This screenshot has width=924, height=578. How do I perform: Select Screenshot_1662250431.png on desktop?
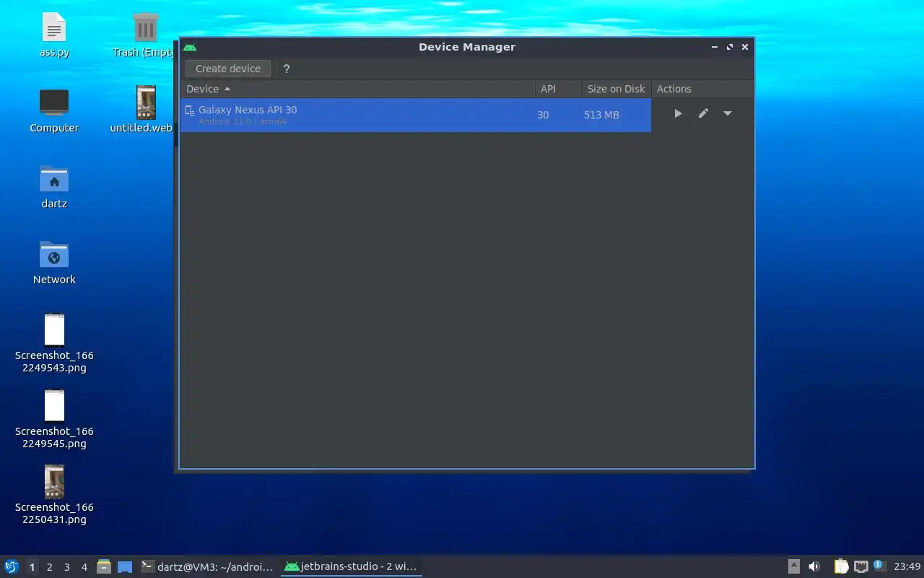[54, 495]
